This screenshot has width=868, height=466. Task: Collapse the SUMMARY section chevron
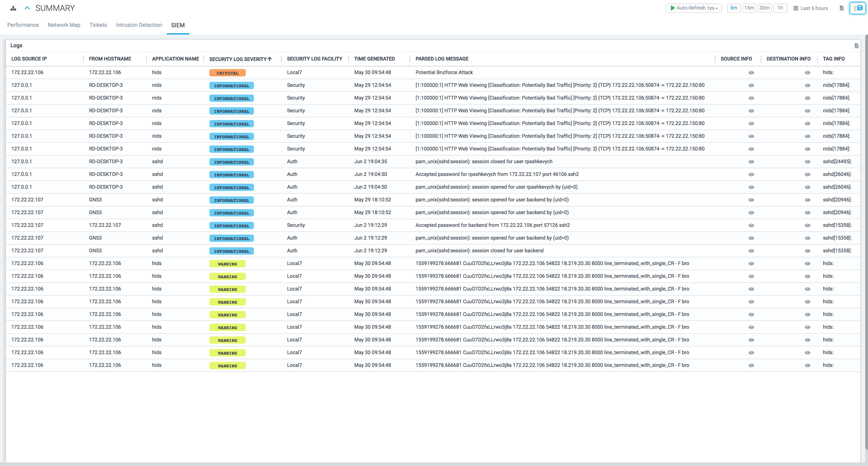27,8
